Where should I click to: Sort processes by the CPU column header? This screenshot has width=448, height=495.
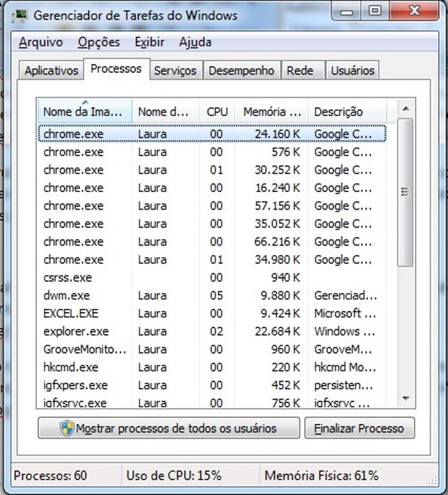tap(217, 111)
